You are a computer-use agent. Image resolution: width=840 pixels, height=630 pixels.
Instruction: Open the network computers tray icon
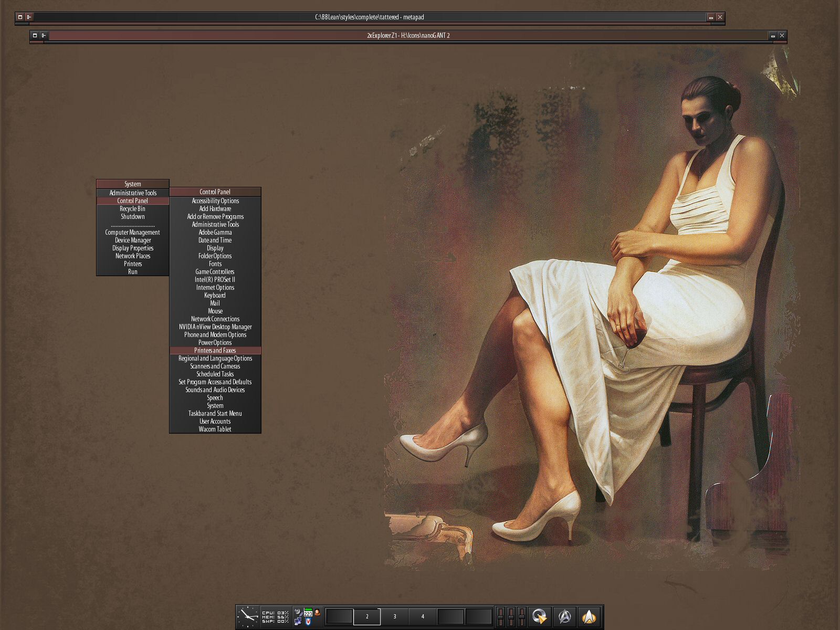[298, 622]
